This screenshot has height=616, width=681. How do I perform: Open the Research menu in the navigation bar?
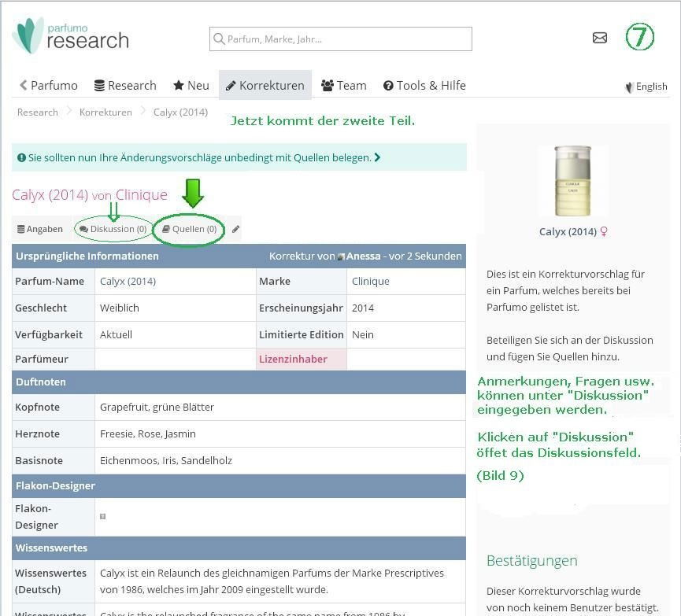pyautogui.click(x=125, y=86)
